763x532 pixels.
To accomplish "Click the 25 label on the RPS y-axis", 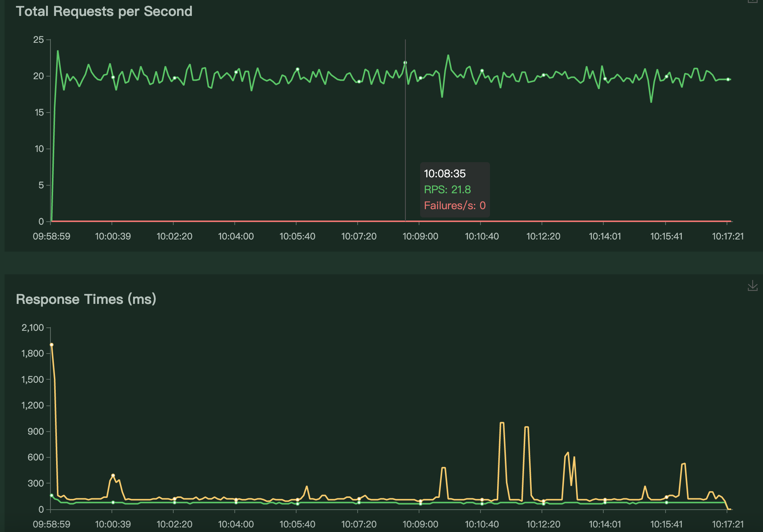I will 39,40.
